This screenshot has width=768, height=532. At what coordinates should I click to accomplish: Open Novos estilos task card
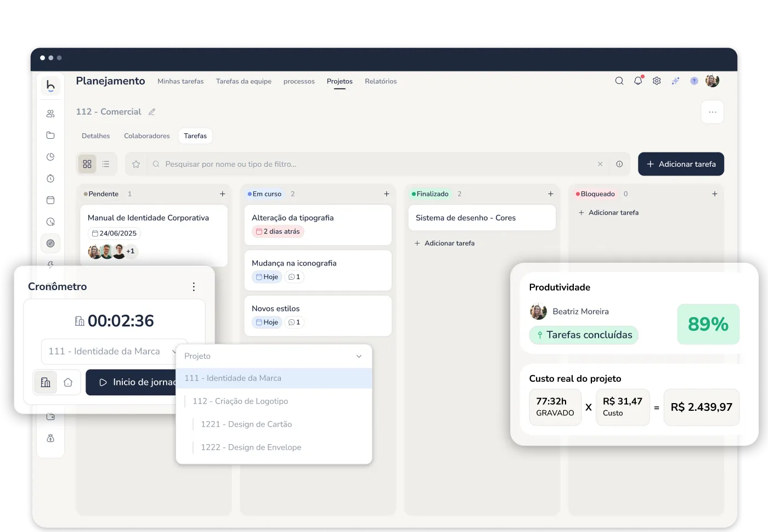(318, 316)
